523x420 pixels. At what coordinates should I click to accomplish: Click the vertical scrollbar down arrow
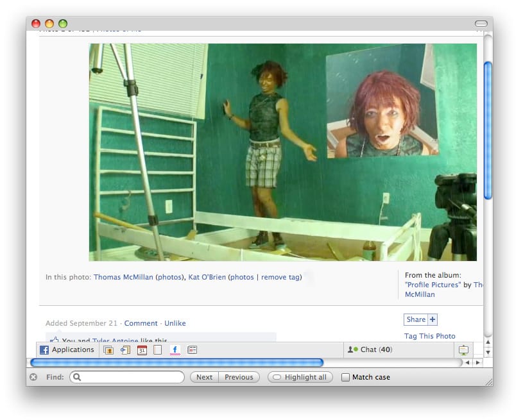pyautogui.click(x=488, y=352)
